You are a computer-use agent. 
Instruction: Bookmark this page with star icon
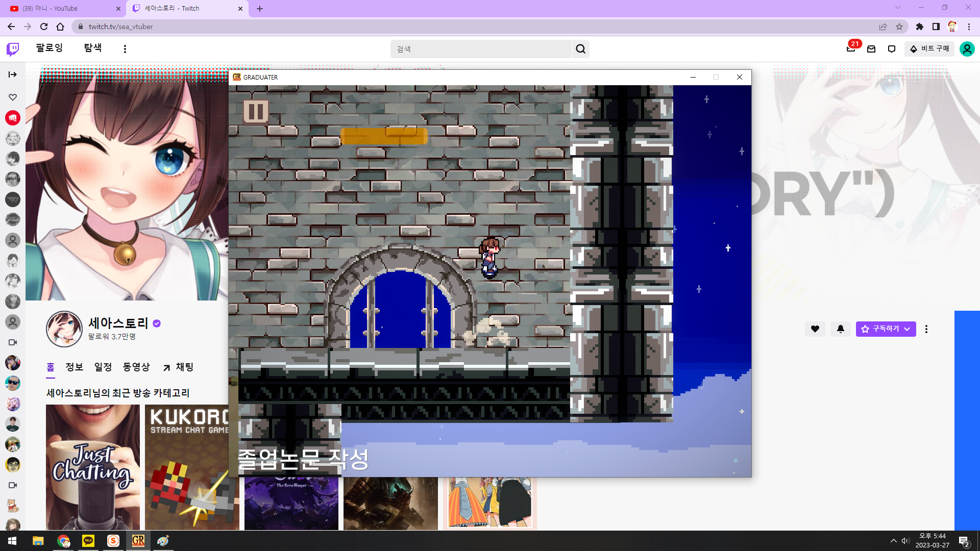(899, 27)
